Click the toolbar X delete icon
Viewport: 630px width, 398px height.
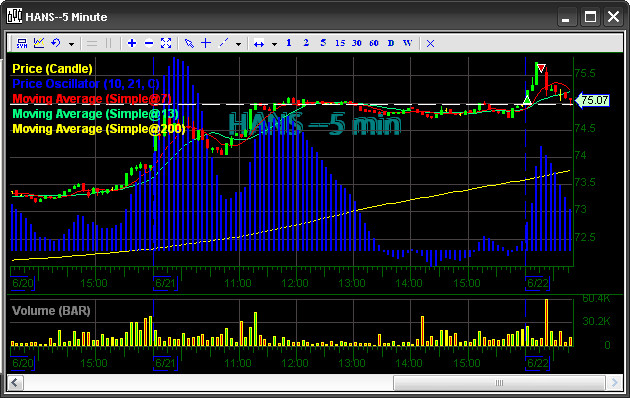430,43
